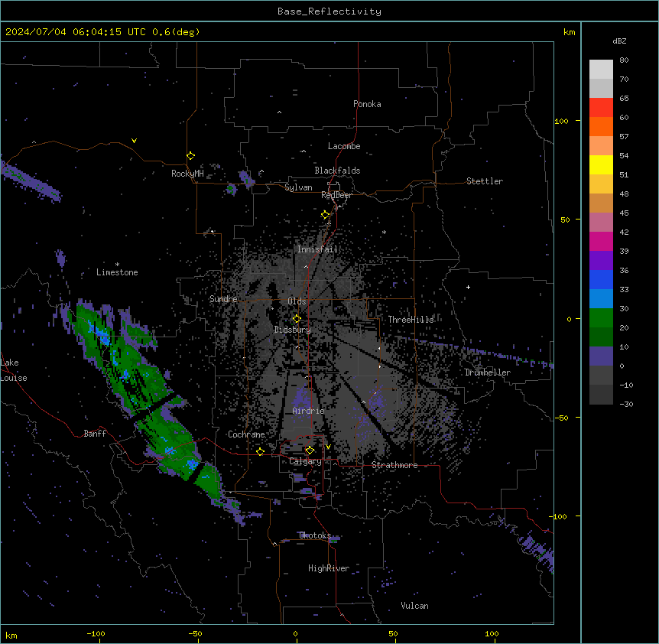This screenshot has height=644, width=659.
Task: Click the yellow 54 dBZ legend swatch
Action: 601,164
